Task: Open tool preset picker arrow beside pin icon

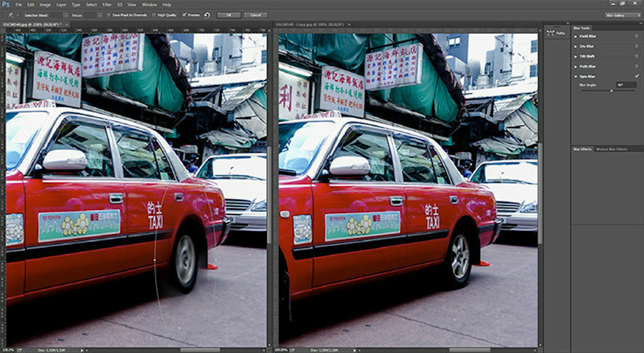Action: coord(17,15)
